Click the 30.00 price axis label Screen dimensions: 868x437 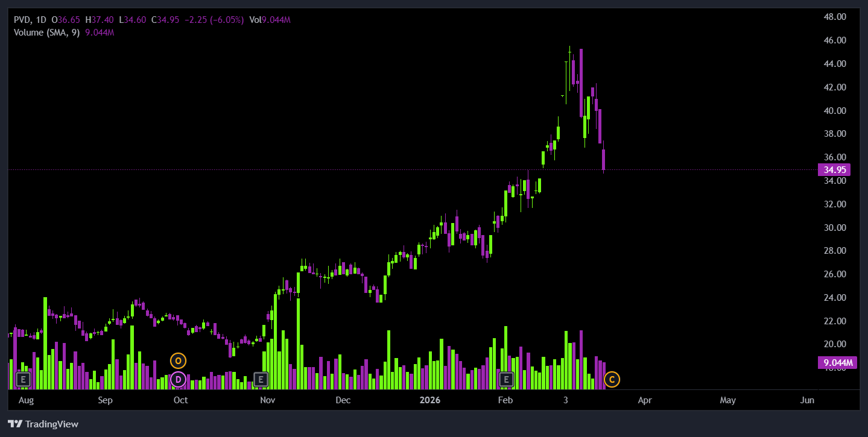[x=835, y=228]
